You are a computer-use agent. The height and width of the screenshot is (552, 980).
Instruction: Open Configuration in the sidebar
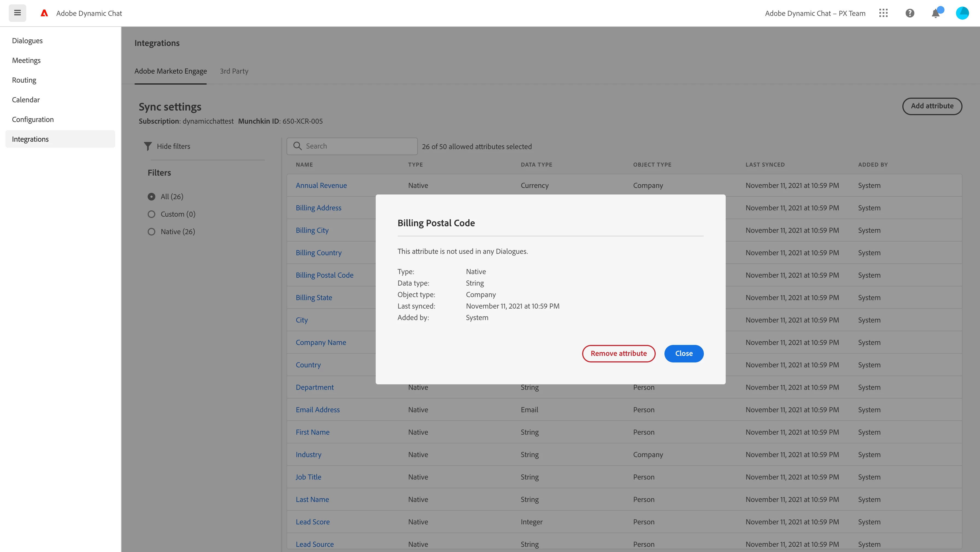[33, 120]
